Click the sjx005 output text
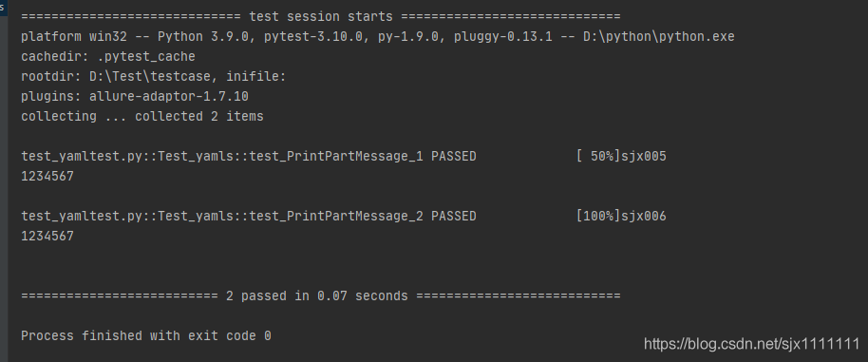Viewport: 868px width, 362px height. click(643, 156)
